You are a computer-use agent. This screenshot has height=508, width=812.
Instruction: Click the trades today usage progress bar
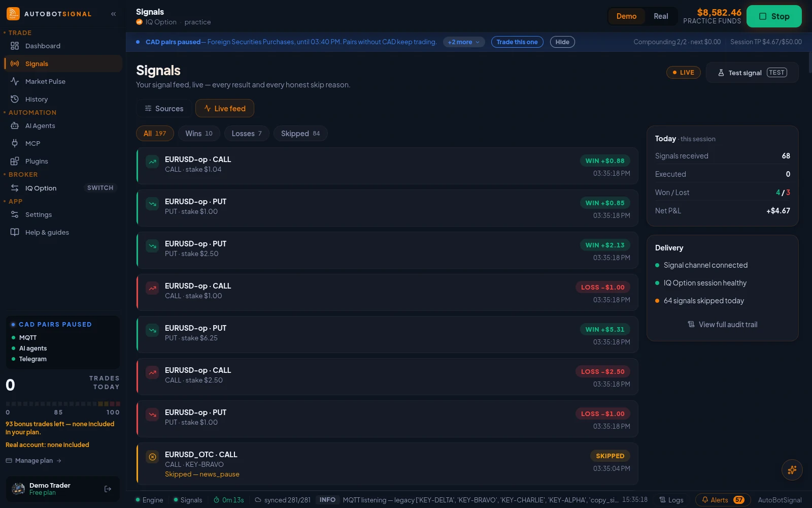[x=63, y=404]
